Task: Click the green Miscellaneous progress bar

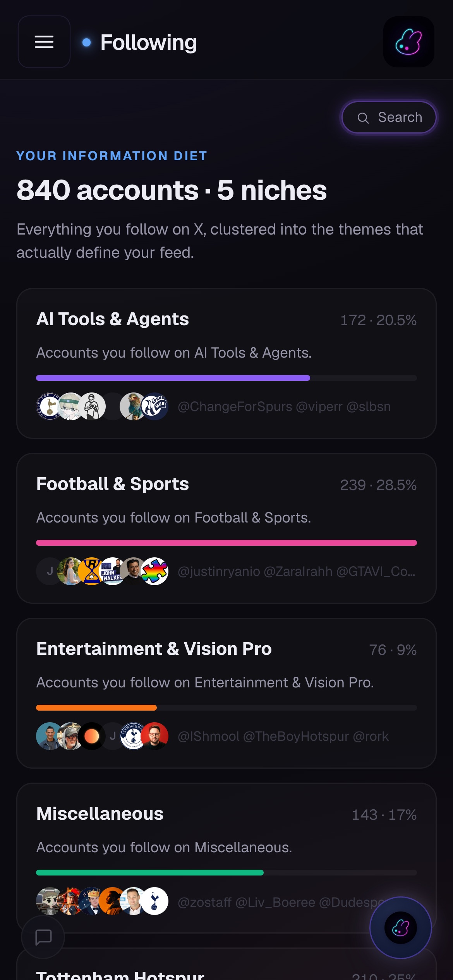Action: [x=150, y=872]
